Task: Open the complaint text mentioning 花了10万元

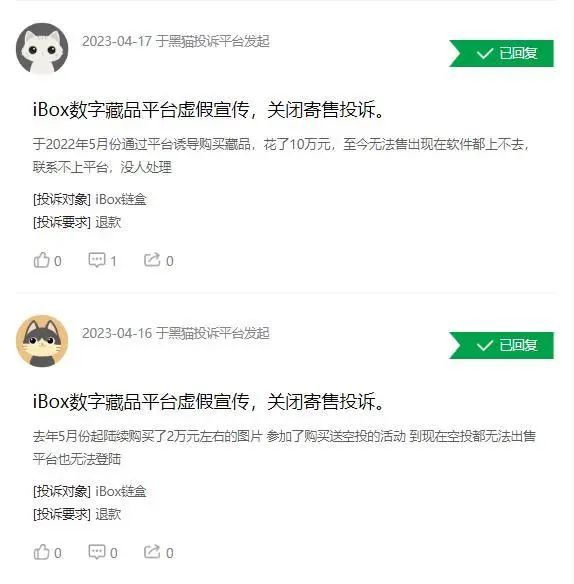Action: pos(281,155)
